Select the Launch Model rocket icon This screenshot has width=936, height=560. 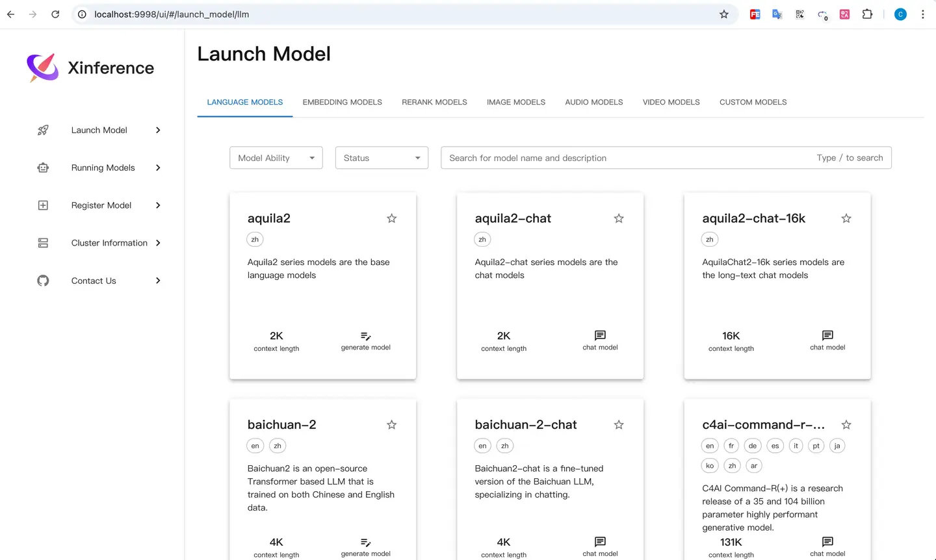click(x=43, y=130)
